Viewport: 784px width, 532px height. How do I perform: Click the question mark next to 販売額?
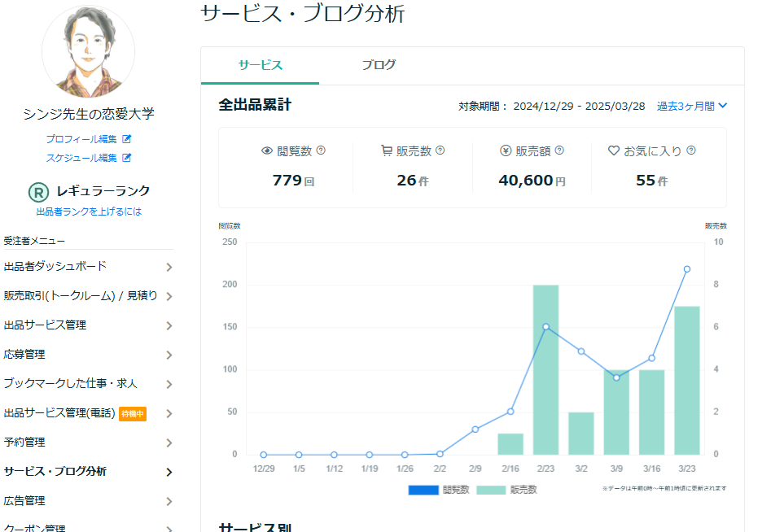559,150
